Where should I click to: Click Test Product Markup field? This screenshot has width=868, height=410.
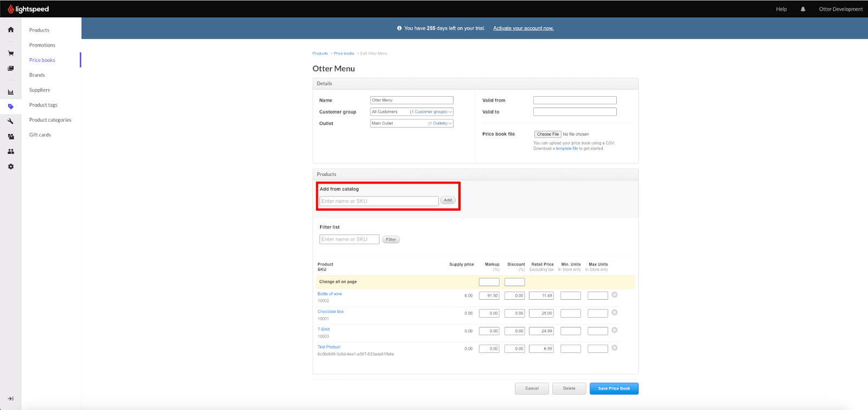pyautogui.click(x=489, y=349)
